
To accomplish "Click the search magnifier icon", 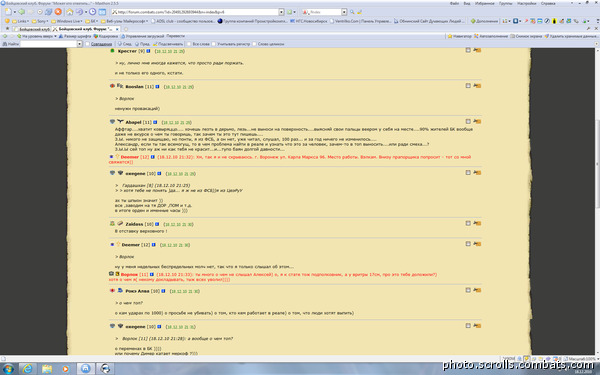I will [x=352, y=12].
